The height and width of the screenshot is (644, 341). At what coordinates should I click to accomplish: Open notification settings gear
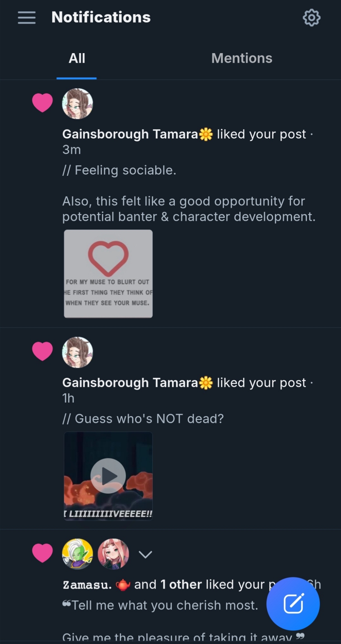tap(311, 18)
